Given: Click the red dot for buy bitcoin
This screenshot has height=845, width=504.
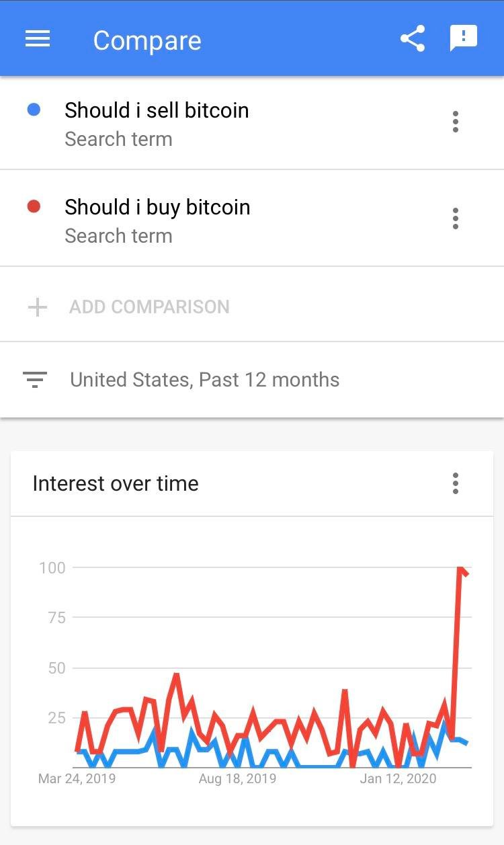Looking at the screenshot, I should [34, 206].
